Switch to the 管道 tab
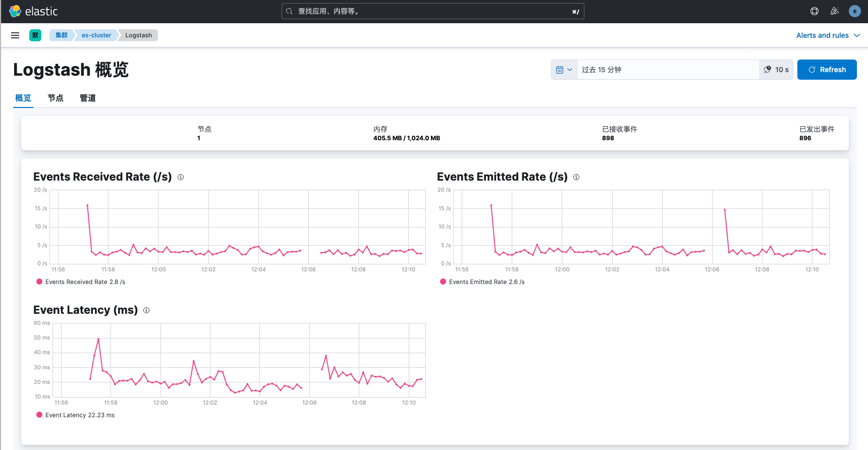Screen dimensions: 868x450 click(88, 98)
